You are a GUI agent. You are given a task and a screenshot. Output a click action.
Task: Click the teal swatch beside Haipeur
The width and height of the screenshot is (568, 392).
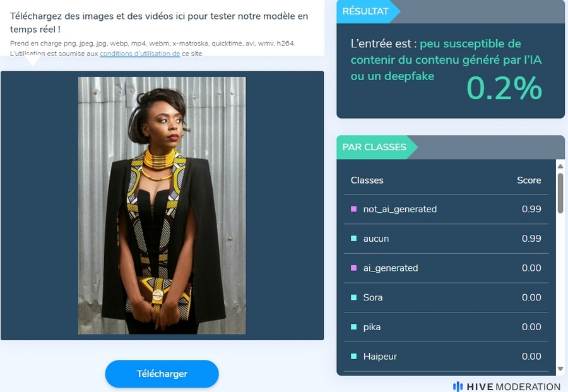point(354,356)
